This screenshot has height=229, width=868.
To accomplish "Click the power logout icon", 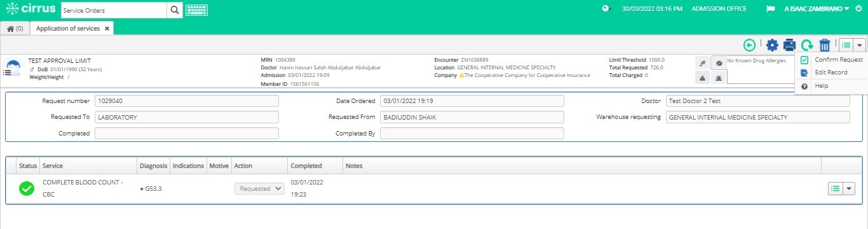I will (858, 9).
